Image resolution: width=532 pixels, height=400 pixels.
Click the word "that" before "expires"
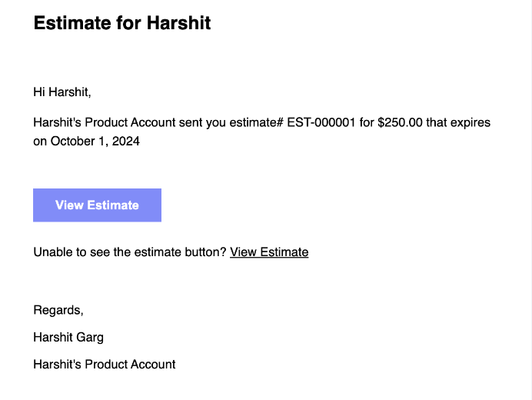click(437, 123)
